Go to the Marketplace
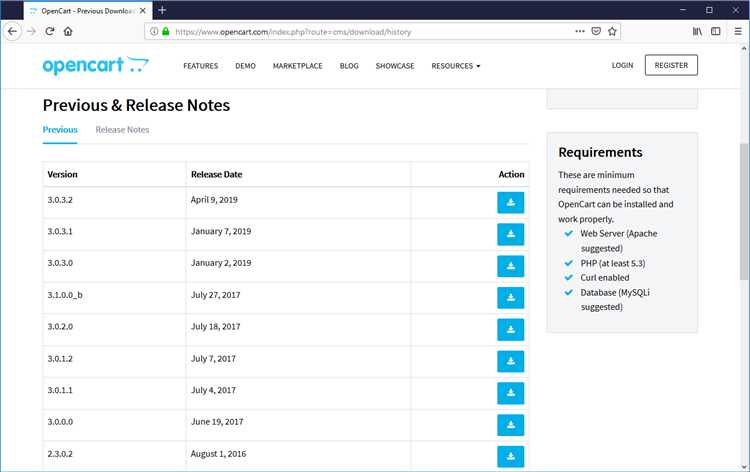This screenshot has width=750, height=472. (298, 66)
